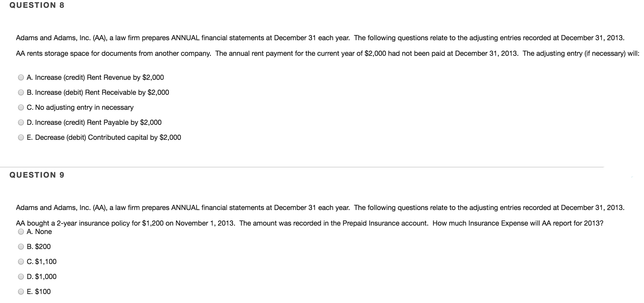Click the QUESTION 9 heading
Viewport: 644px width, 303px height.
[x=36, y=175]
